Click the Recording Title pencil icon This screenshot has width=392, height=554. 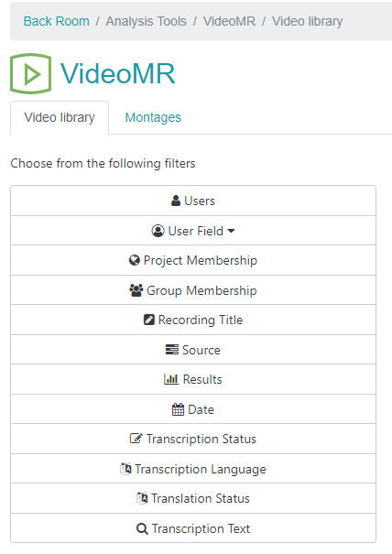click(x=149, y=320)
